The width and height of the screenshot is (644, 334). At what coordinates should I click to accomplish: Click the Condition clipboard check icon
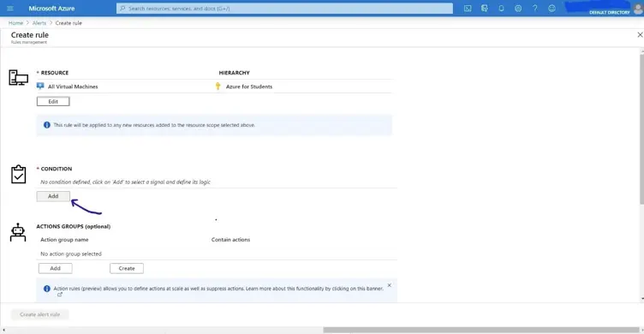(x=19, y=174)
